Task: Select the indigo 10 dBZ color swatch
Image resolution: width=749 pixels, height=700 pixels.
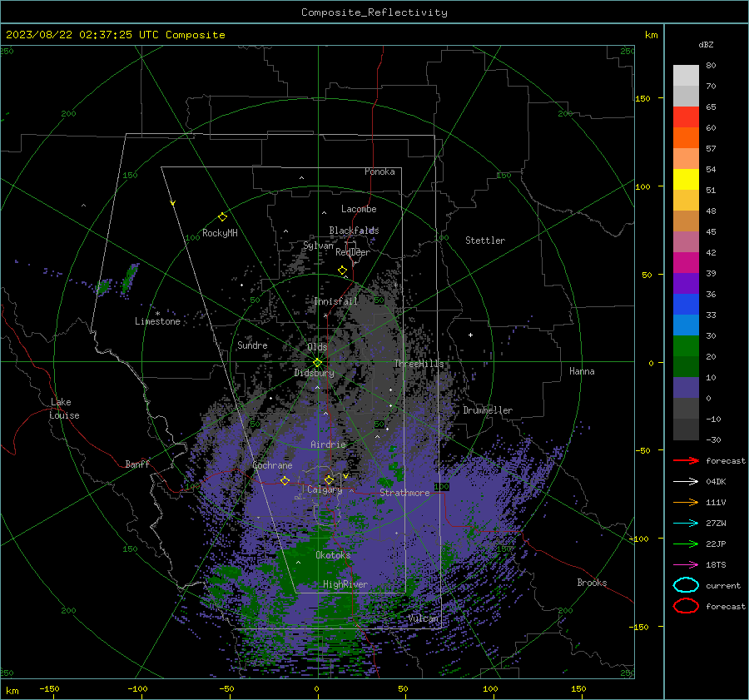Action: pos(686,387)
